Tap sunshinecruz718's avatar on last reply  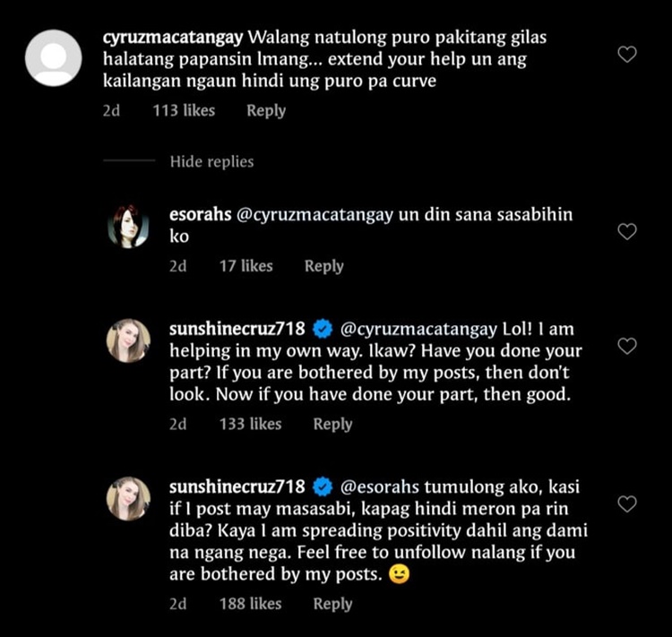(128, 498)
